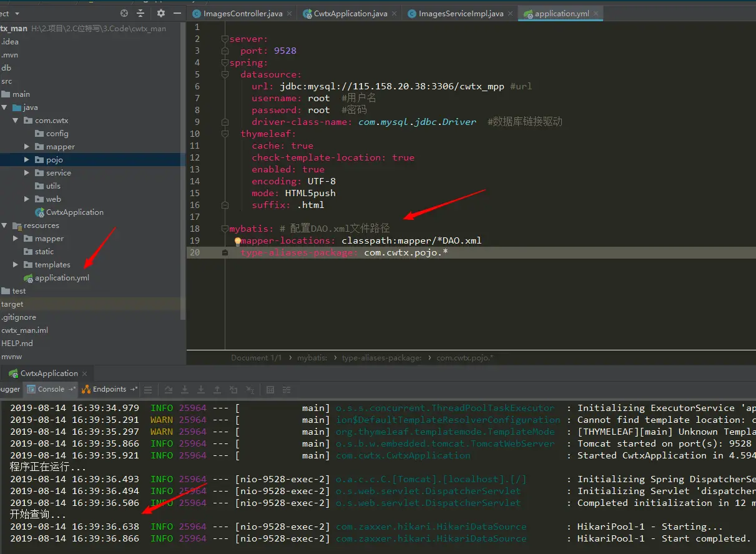Select the .idea folder
The image size is (756, 554).
pyautogui.click(x=10, y=42)
